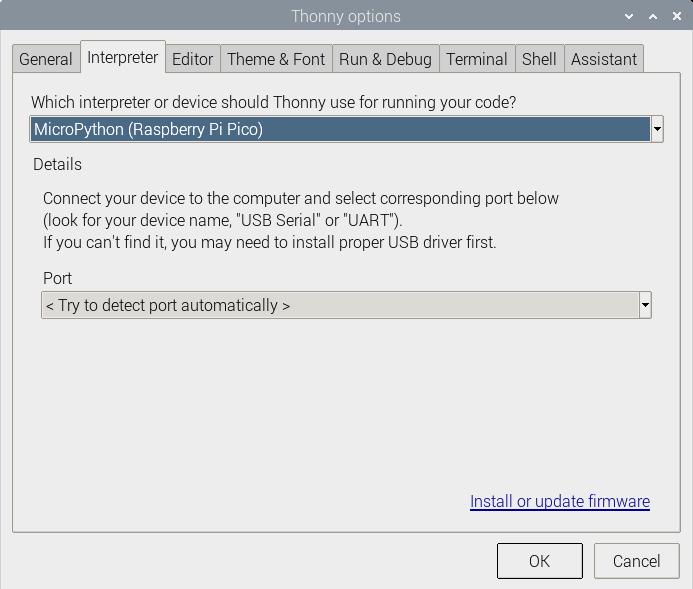This screenshot has height=589, width=693.
Task: Switch to the General tab
Action: pos(46,59)
